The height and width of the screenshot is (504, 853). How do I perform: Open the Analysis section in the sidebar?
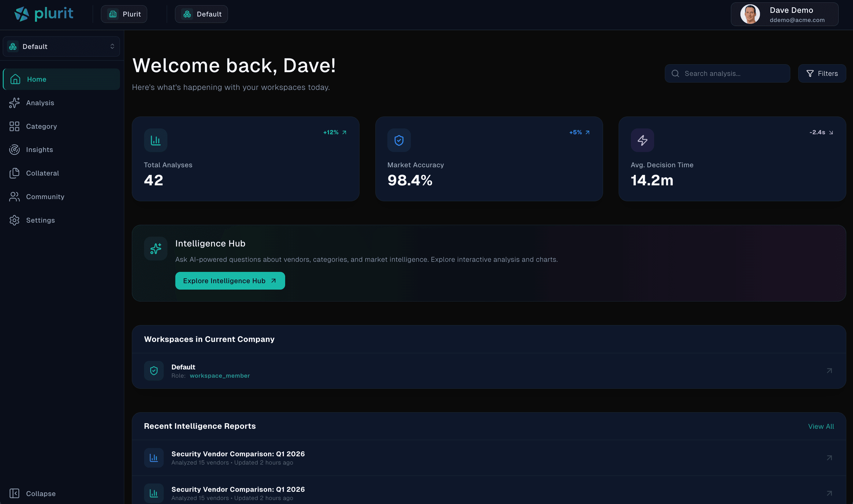click(40, 102)
